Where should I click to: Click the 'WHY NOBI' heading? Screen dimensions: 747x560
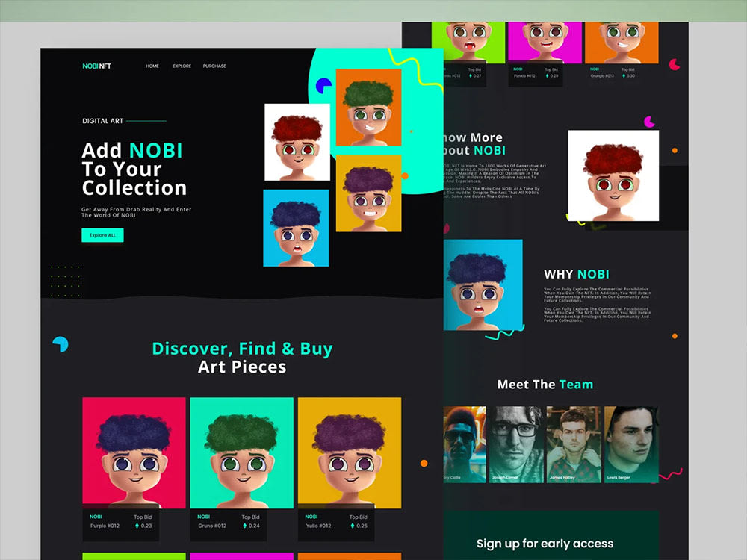tap(577, 274)
